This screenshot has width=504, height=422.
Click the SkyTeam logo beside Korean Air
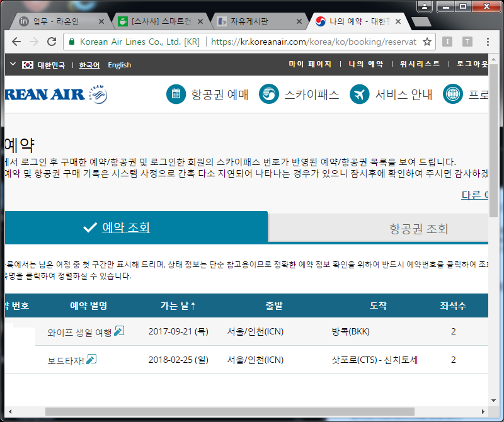98,94
